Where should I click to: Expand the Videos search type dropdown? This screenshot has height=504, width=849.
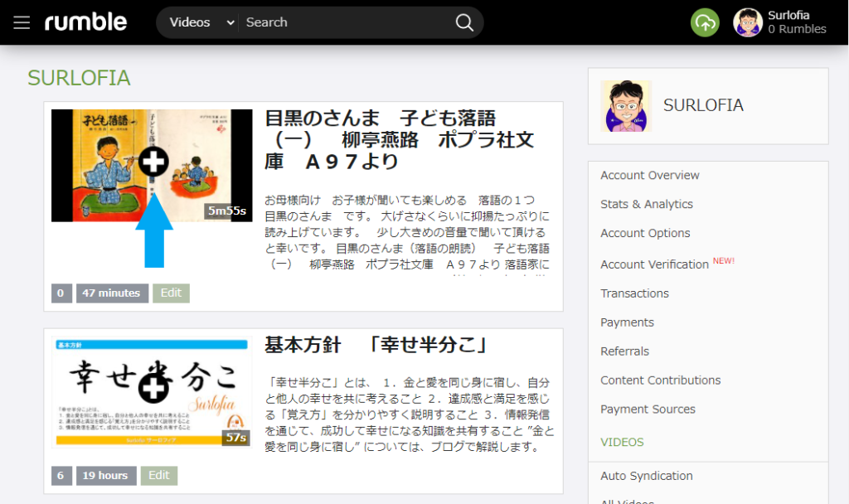click(201, 22)
